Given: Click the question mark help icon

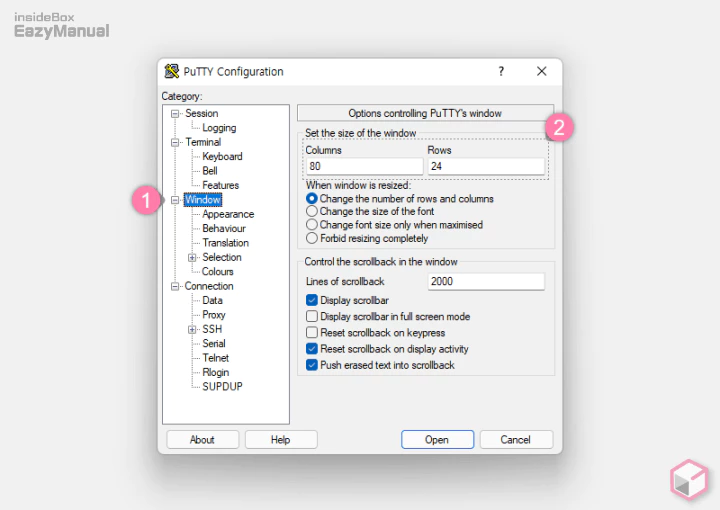Looking at the screenshot, I should point(501,71).
